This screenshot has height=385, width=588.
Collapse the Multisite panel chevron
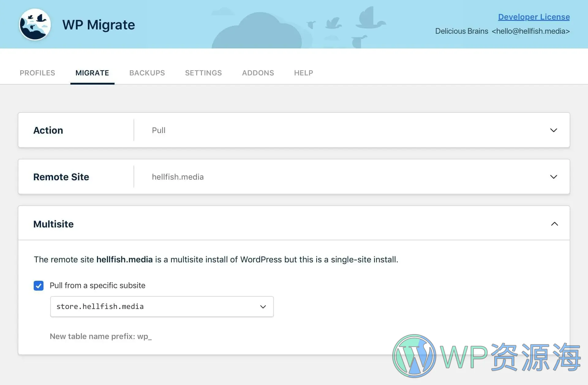pyautogui.click(x=554, y=224)
